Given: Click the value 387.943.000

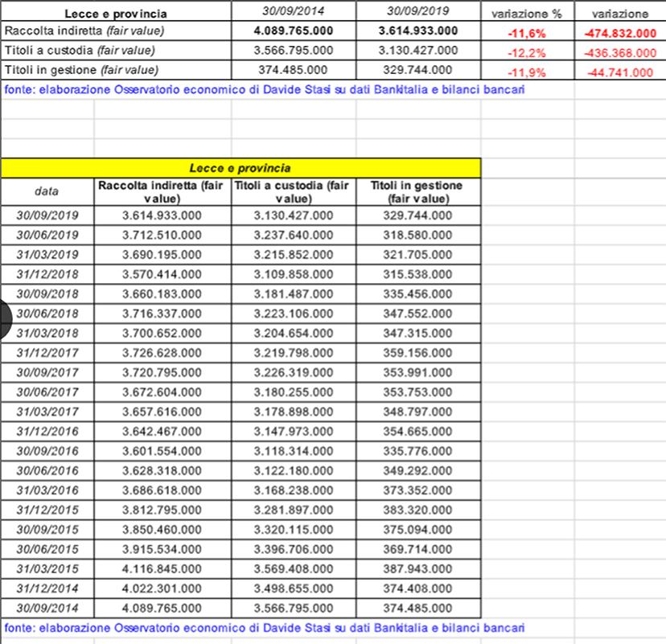Looking at the screenshot, I should 418,568.
